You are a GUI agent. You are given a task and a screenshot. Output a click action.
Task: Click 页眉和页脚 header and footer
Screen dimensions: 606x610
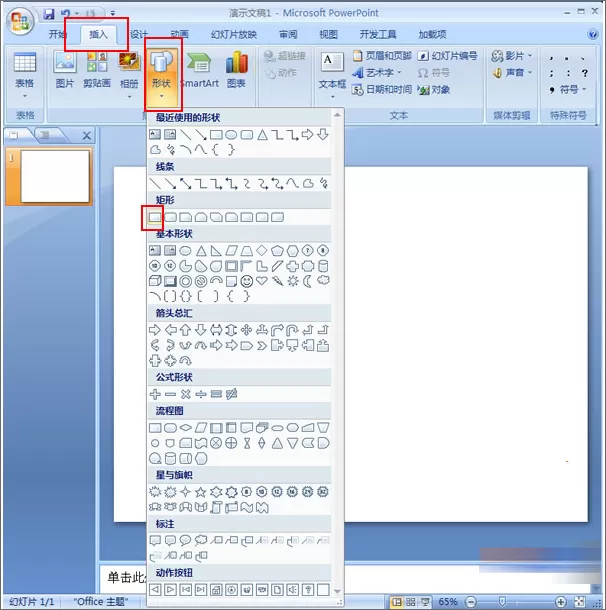point(382,56)
